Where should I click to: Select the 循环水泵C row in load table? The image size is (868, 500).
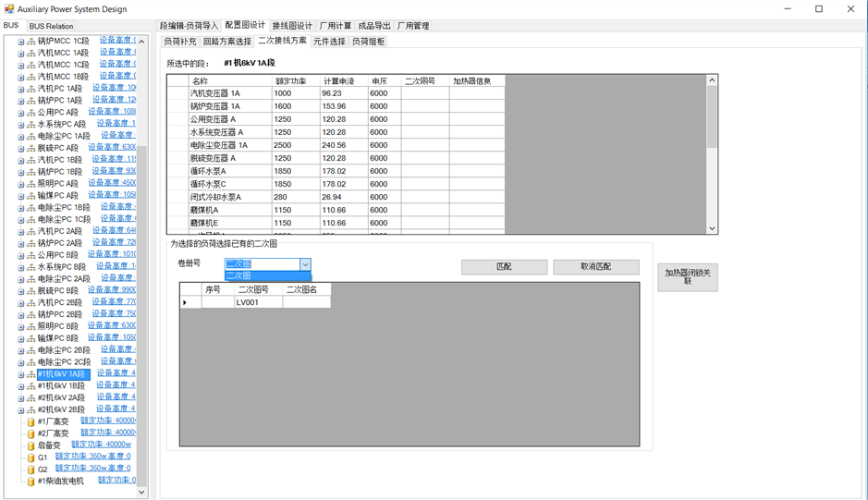[336, 184]
